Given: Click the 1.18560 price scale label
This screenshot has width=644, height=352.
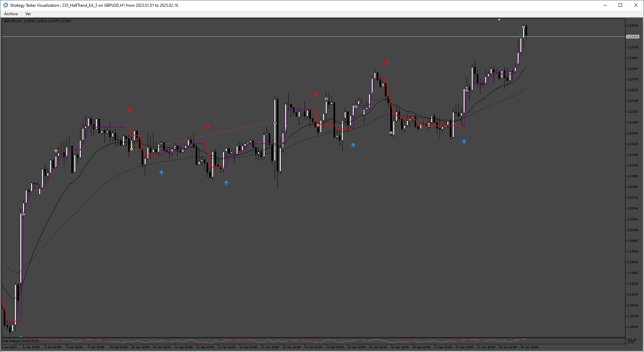Looking at the screenshot, I should pyautogui.click(x=633, y=327).
